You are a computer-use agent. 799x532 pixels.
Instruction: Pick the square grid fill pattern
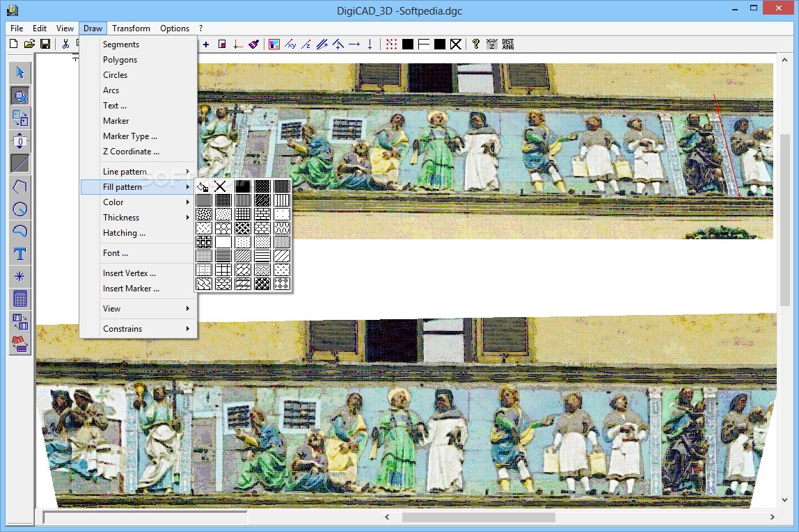(242, 213)
